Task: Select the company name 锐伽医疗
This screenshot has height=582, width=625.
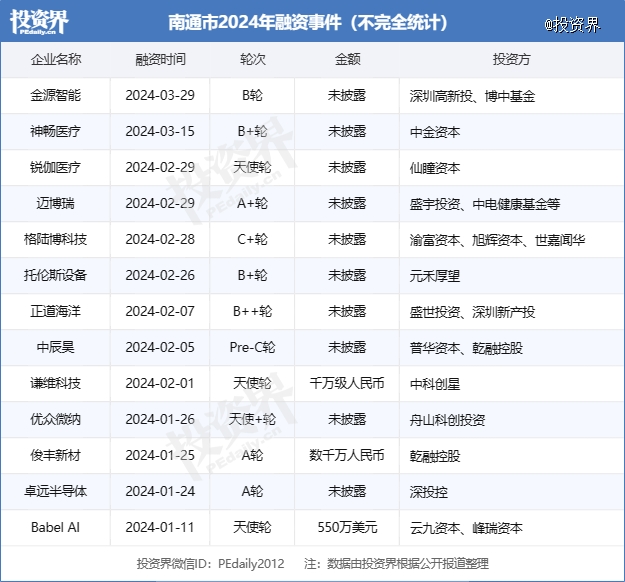Action: pyautogui.click(x=56, y=167)
